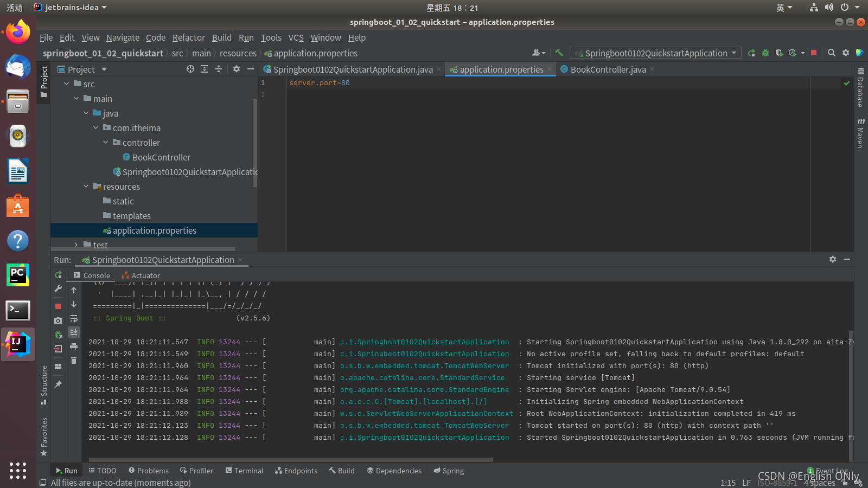Click the wrench icon in Run panel
Screen dimensions: 868x488
point(58,288)
